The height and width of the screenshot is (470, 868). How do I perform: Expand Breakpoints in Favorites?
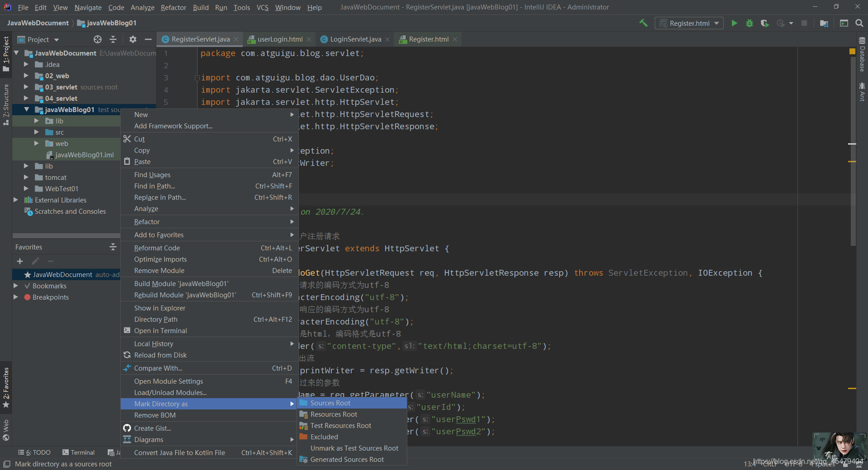coord(15,297)
